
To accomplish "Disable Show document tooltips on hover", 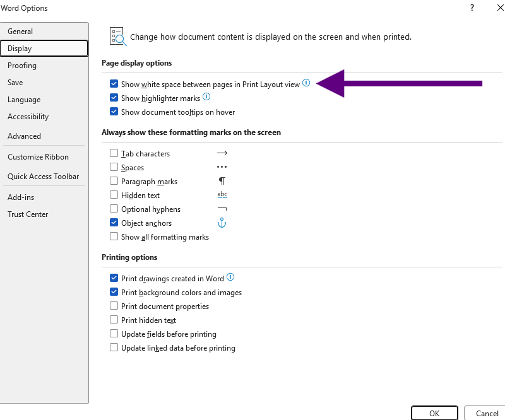I will 114,112.
